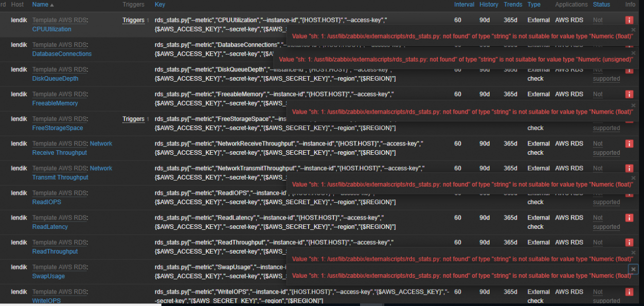The width and height of the screenshot is (644, 306).
Task: Open the Network Transmit Throughput item
Action: tap(72, 173)
